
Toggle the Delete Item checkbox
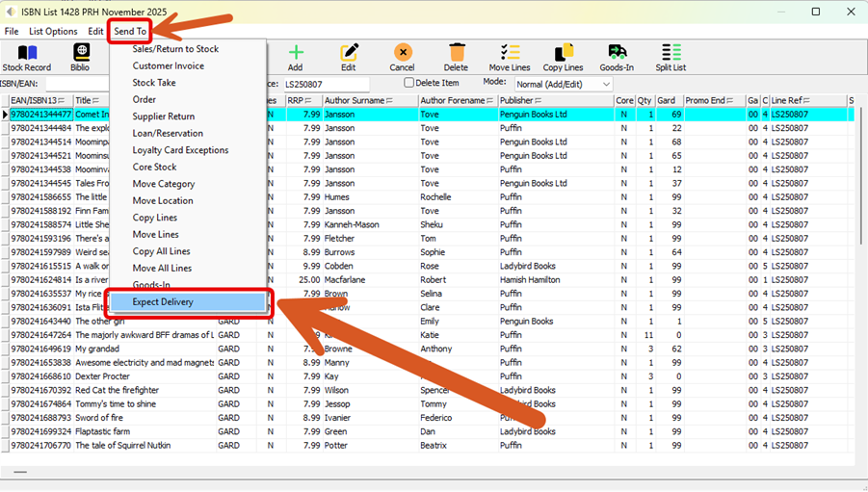(x=408, y=83)
